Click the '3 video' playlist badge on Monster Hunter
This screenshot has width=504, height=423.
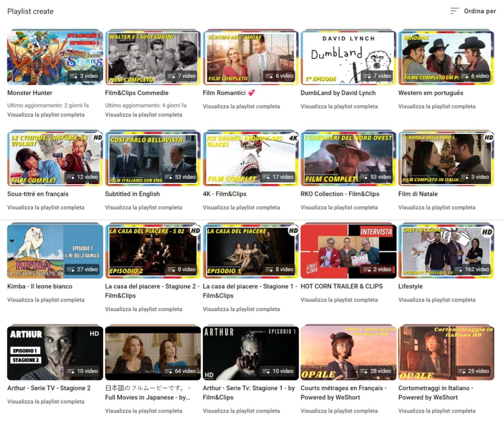[84, 76]
